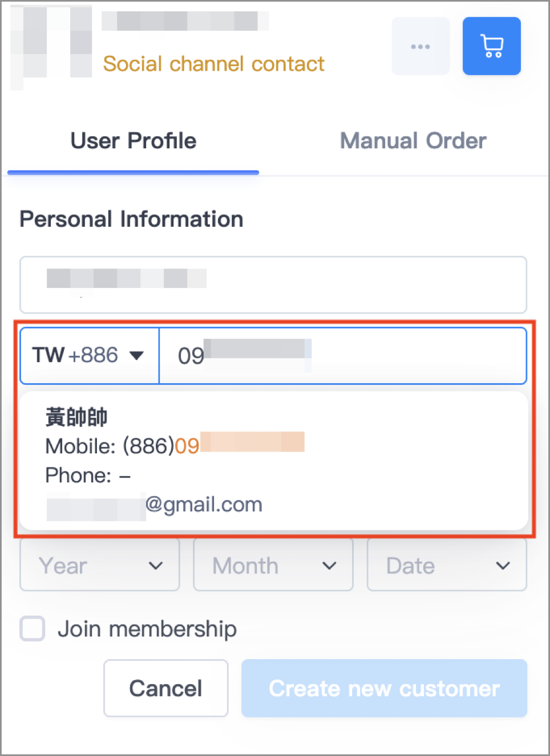Click Create new customer button
550x756 pixels.
click(x=384, y=688)
